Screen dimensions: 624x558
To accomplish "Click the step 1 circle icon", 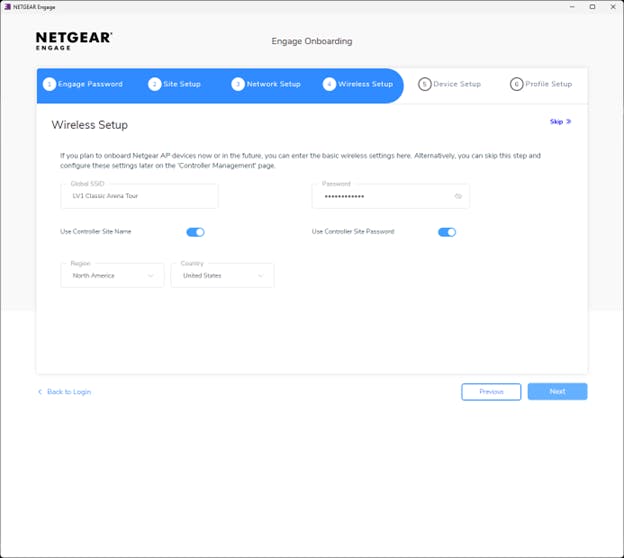I will tap(49, 85).
